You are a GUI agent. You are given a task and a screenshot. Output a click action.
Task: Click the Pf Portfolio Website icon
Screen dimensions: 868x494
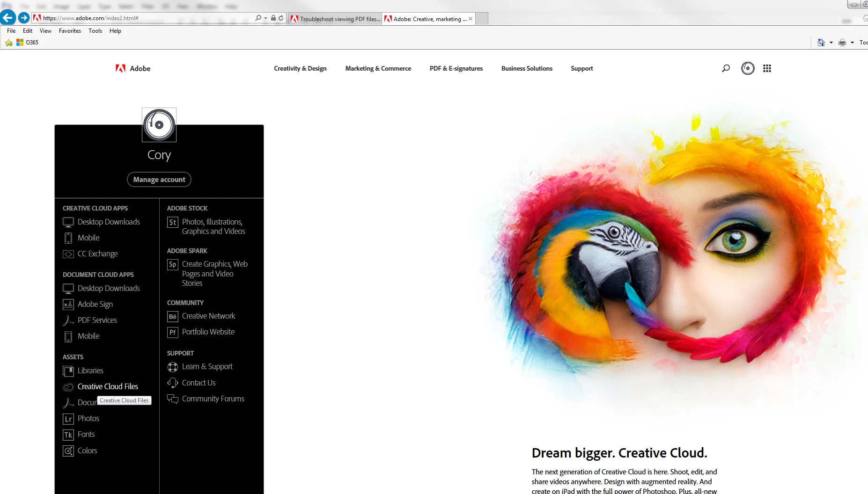(x=173, y=332)
